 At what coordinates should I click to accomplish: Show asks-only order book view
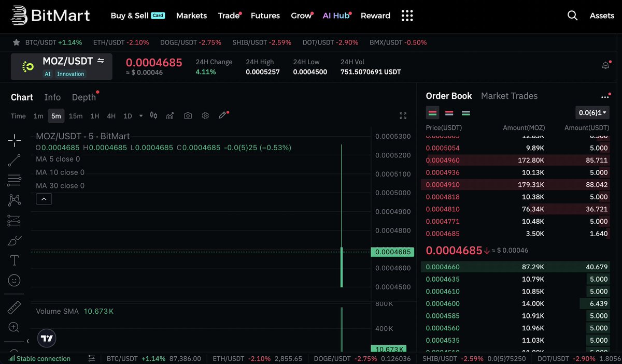pyautogui.click(x=449, y=113)
